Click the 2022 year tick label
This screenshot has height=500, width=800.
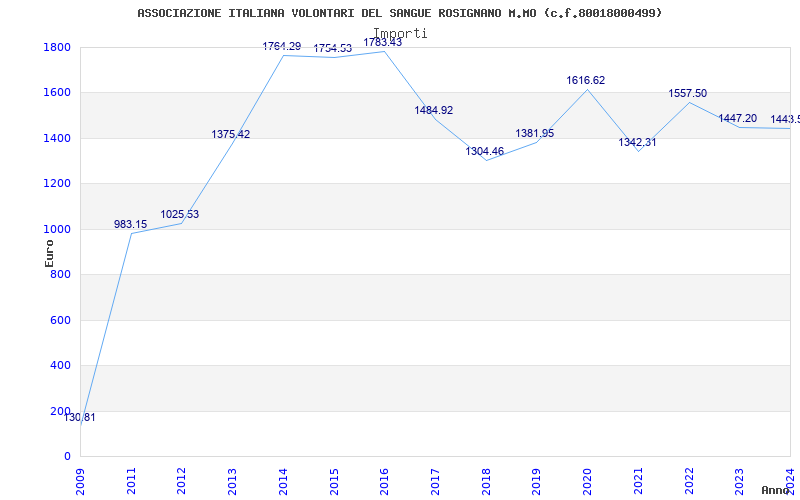[x=689, y=482]
